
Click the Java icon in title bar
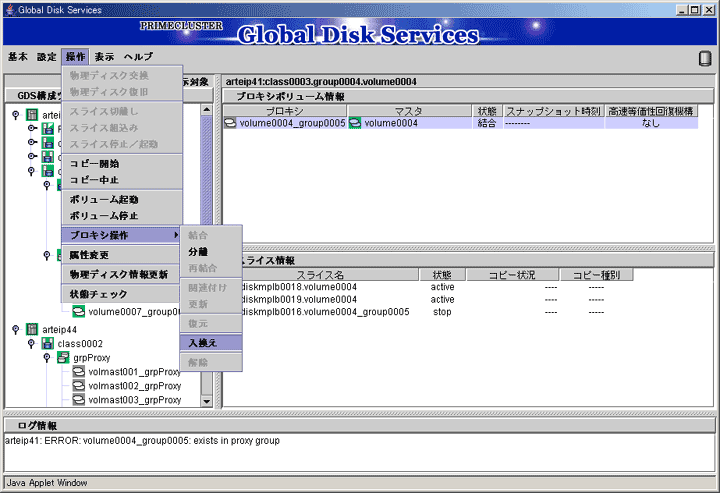(x=10, y=9)
